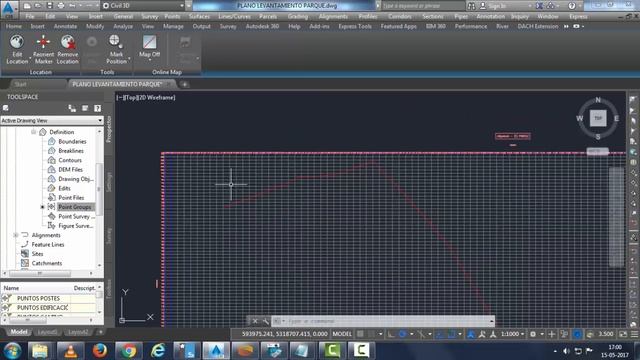Toggle ortho mode in status bar
The height and width of the screenshot is (360, 640).
coord(391,334)
